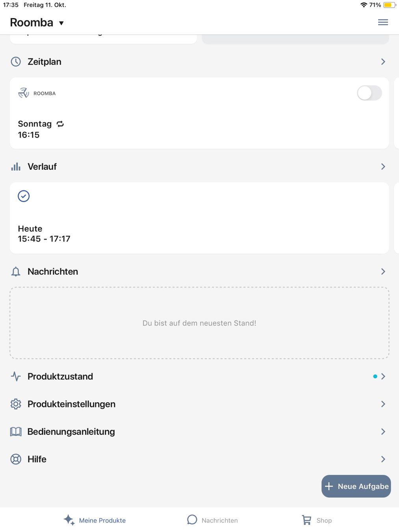Tap the Hilfe lifebuoy icon
The height and width of the screenshot is (532, 399).
[16, 459]
